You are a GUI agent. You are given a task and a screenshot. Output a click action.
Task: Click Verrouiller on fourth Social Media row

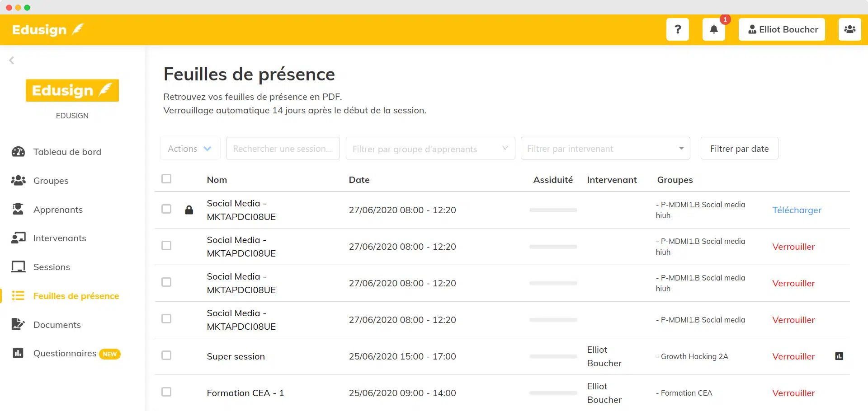click(x=793, y=320)
